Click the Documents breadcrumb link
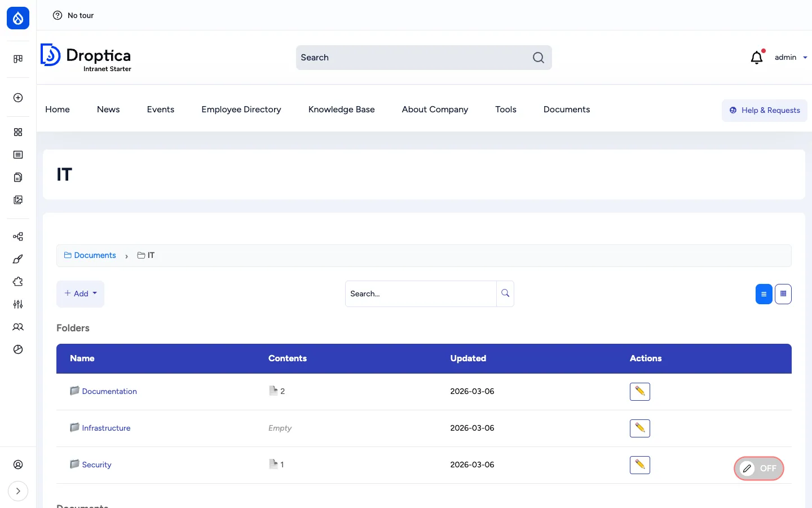Image resolution: width=812 pixels, height=508 pixels. (x=90, y=255)
